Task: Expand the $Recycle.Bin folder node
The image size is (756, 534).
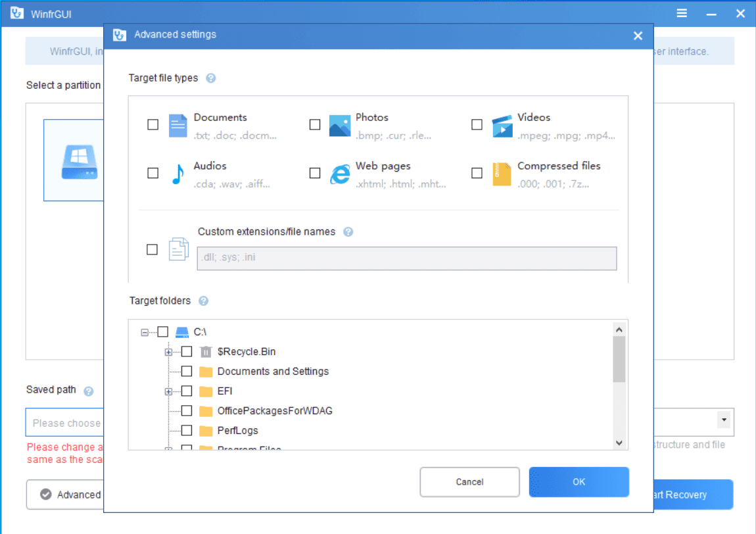Action: point(168,352)
